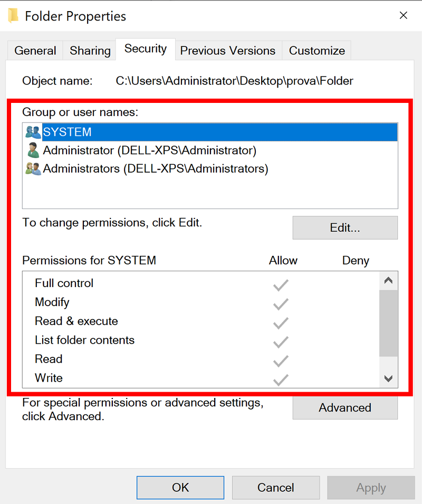Switch to the General tab
Image resolution: width=422 pixels, height=504 pixels.
(x=35, y=50)
